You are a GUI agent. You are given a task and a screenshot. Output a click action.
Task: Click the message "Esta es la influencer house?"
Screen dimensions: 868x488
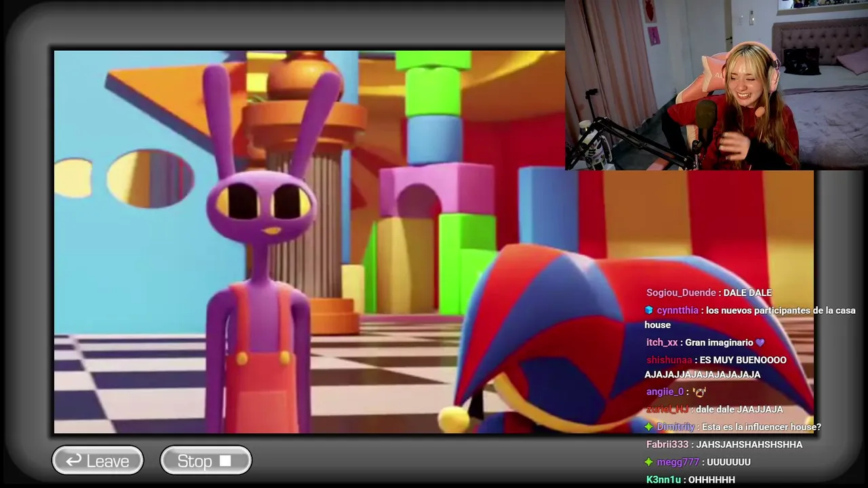click(762, 427)
